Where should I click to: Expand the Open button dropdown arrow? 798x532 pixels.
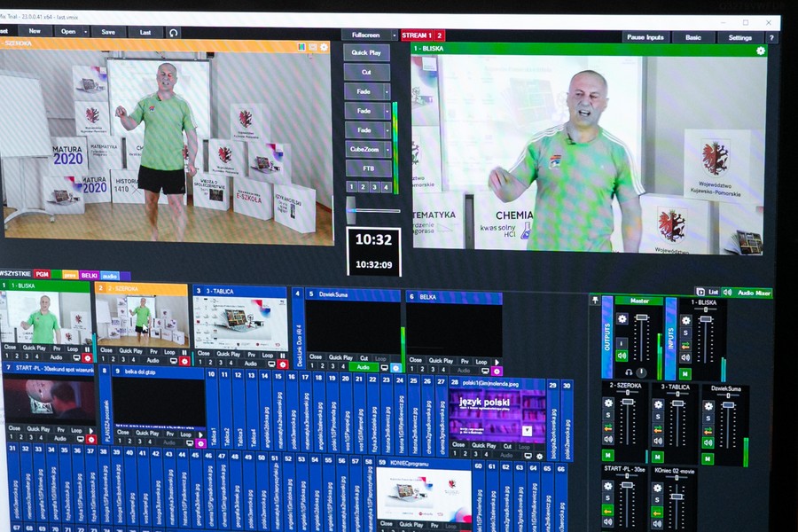84,32
